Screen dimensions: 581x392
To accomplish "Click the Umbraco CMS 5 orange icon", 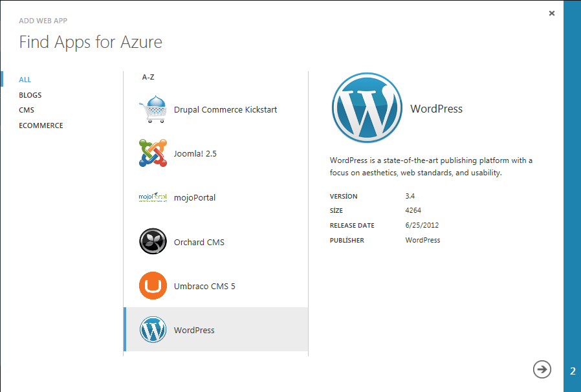I will click(153, 286).
